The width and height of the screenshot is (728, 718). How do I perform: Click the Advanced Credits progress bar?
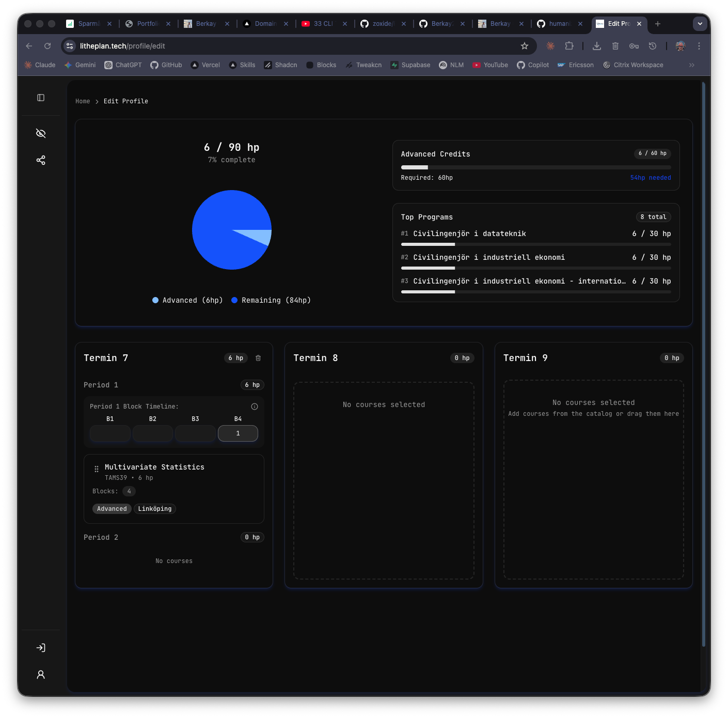coord(535,167)
